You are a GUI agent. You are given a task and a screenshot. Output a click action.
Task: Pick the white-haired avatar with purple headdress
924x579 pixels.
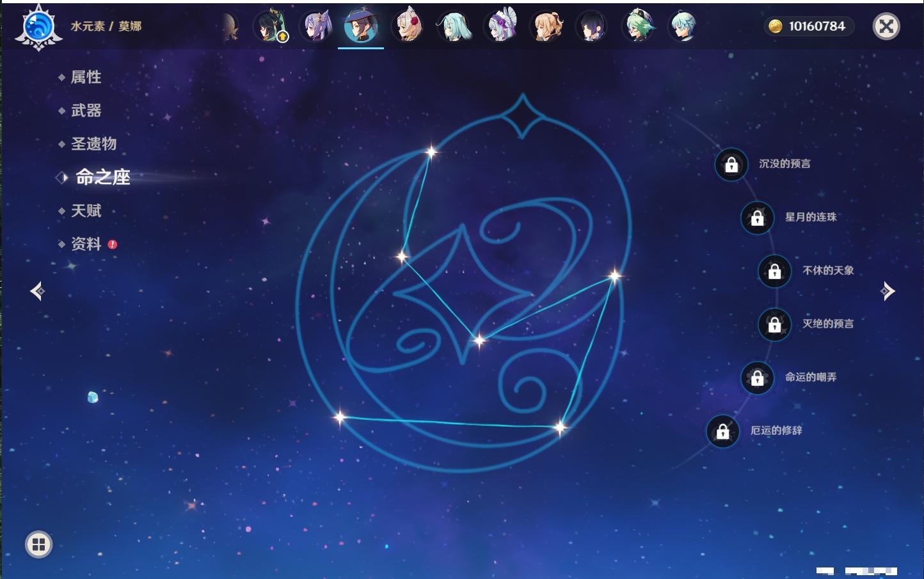point(500,26)
